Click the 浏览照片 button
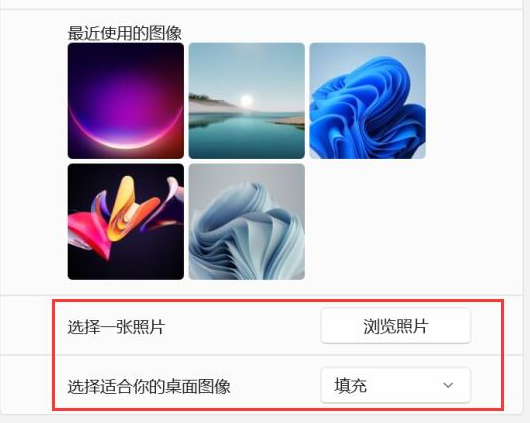Image resolution: width=530 pixels, height=423 pixels. click(395, 326)
